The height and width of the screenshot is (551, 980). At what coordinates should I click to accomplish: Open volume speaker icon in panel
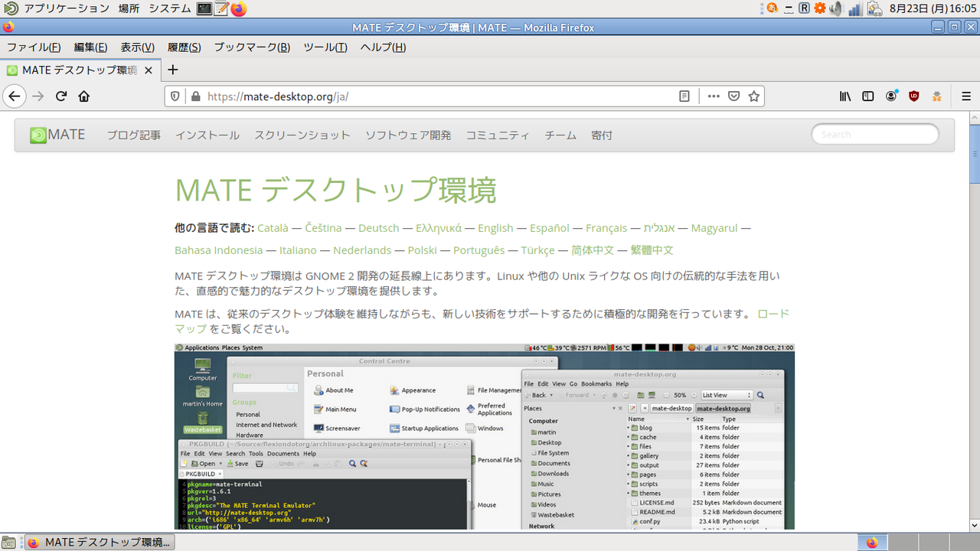click(x=836, y=8)
